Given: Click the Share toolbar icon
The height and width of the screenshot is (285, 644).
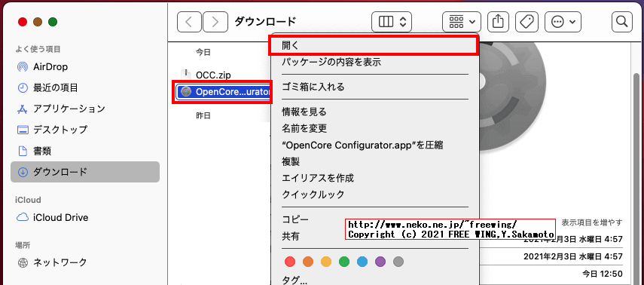Looking at the screenshot, I should click(498, 22).
